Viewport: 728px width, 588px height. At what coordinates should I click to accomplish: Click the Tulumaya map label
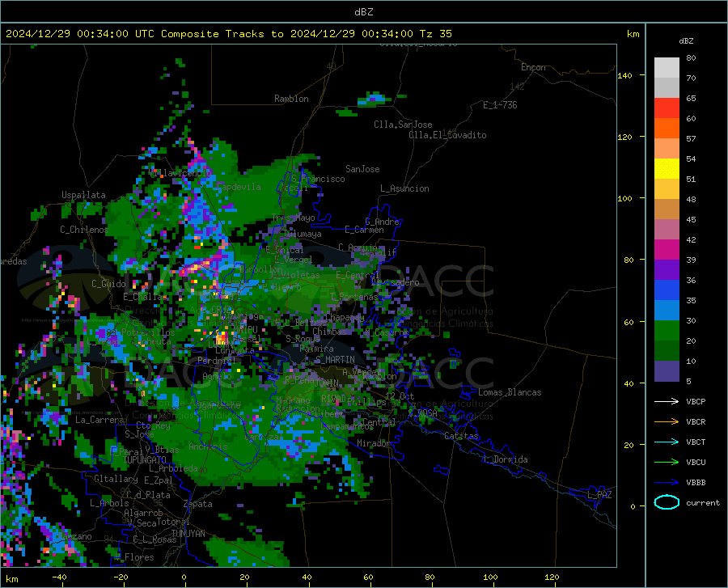pos(302,234)
